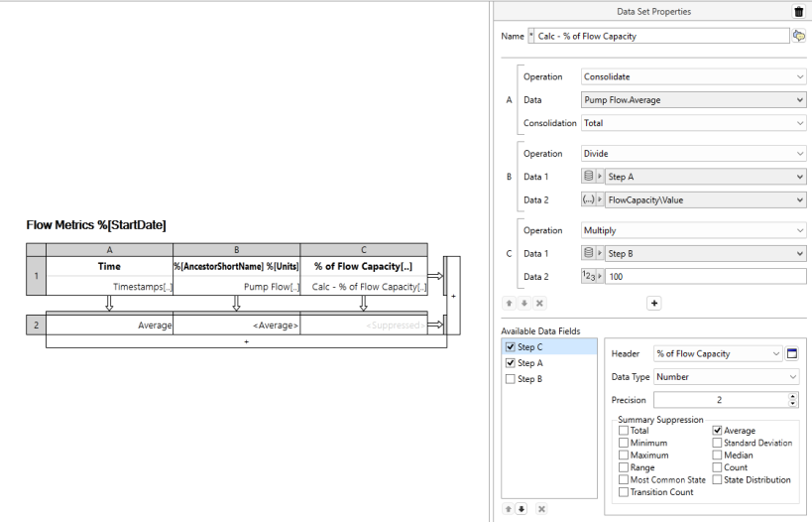Click database source icon for Step C Data 1

[588, 253]
